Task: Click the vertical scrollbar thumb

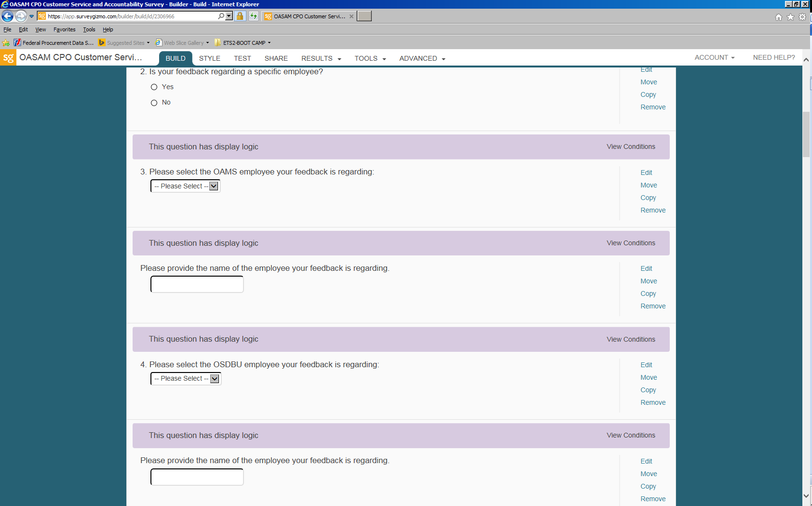Action: pyautogui.click(x=806, y=134)
